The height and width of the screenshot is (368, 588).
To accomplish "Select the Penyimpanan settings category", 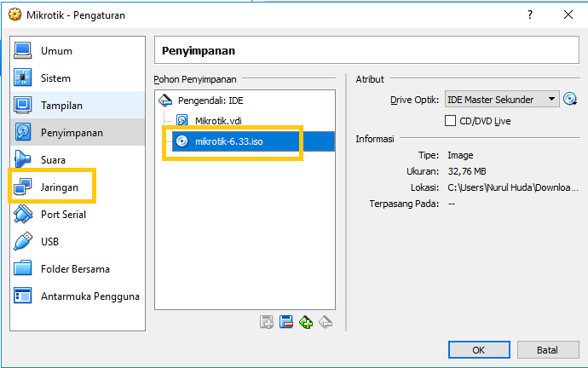I will click(x=78, y=133).
